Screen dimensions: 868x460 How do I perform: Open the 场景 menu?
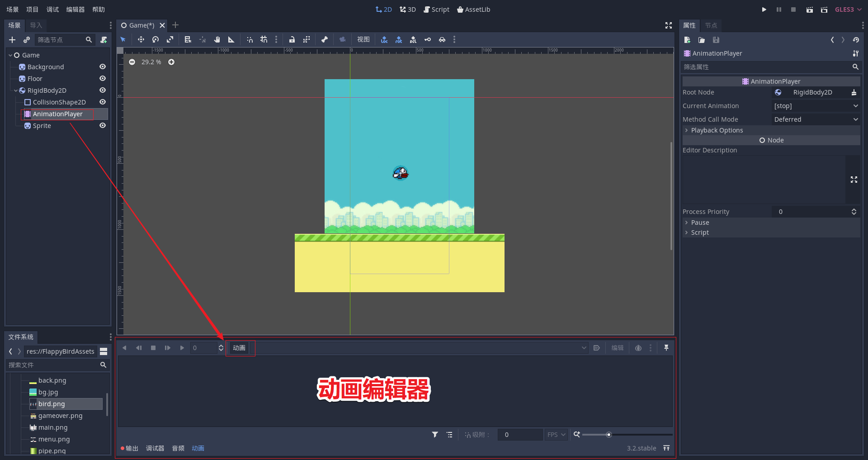coord(13,9)
